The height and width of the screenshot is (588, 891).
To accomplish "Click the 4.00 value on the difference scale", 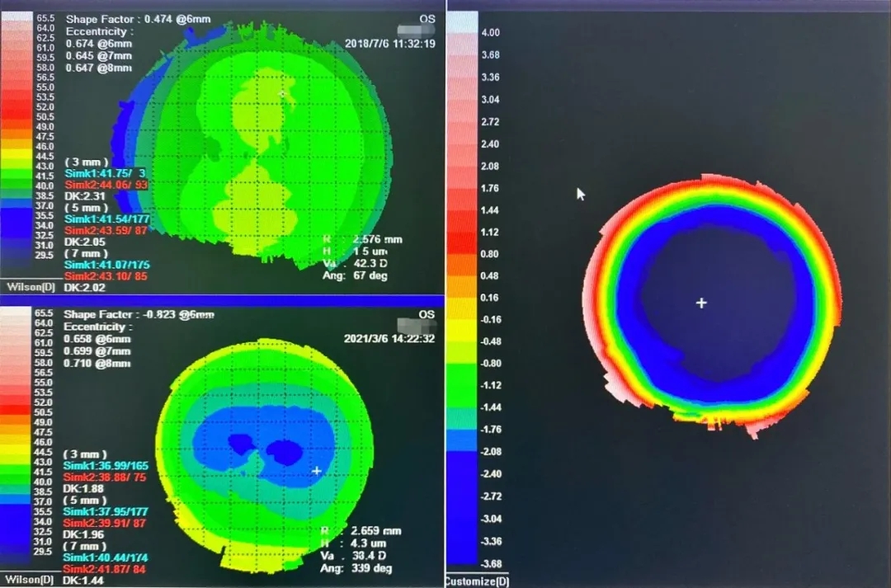I will pos(490,32).
